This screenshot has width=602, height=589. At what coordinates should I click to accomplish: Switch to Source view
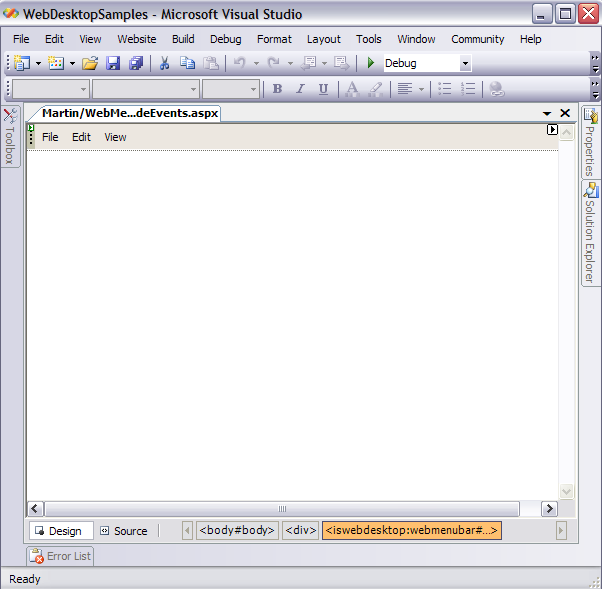123,531
